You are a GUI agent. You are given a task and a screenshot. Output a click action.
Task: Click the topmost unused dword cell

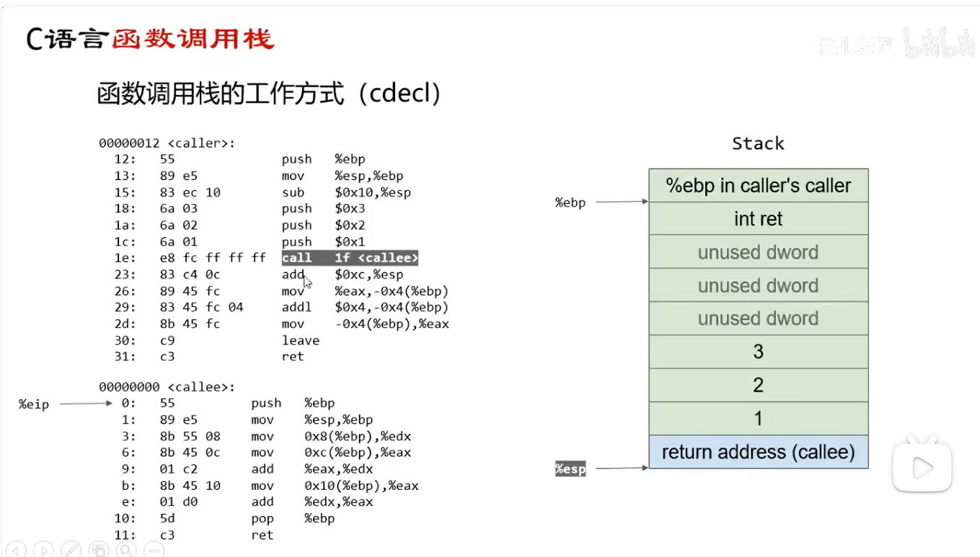pos(758,251)
